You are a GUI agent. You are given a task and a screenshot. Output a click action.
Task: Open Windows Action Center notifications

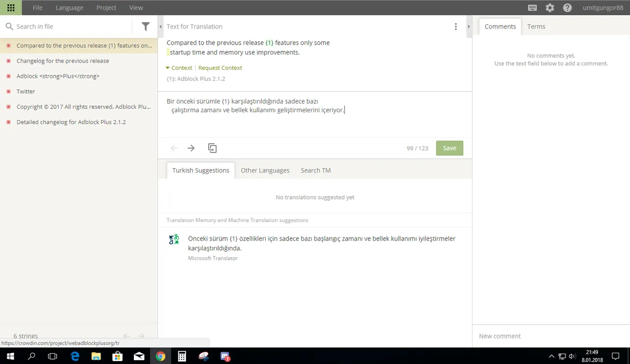point(615,356)
